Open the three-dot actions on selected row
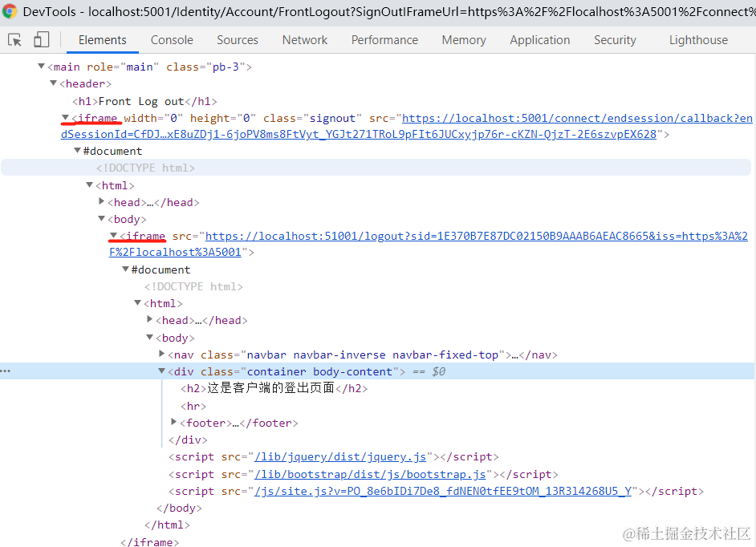 6,371
